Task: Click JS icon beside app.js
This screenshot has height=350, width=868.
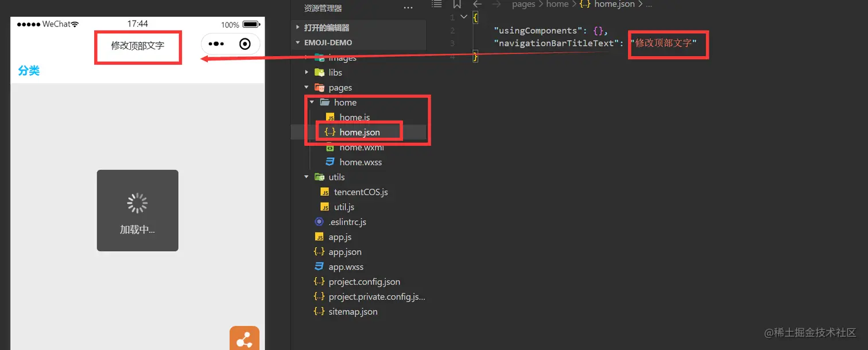Action: (319, 236)
